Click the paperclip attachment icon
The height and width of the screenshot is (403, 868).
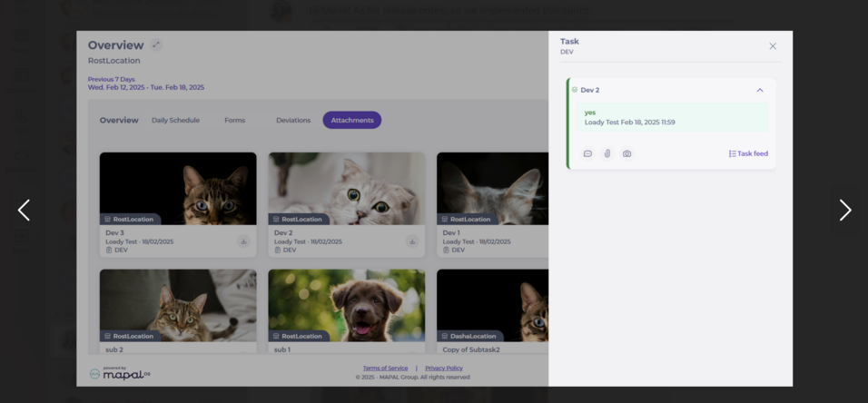tap(607, 154)
